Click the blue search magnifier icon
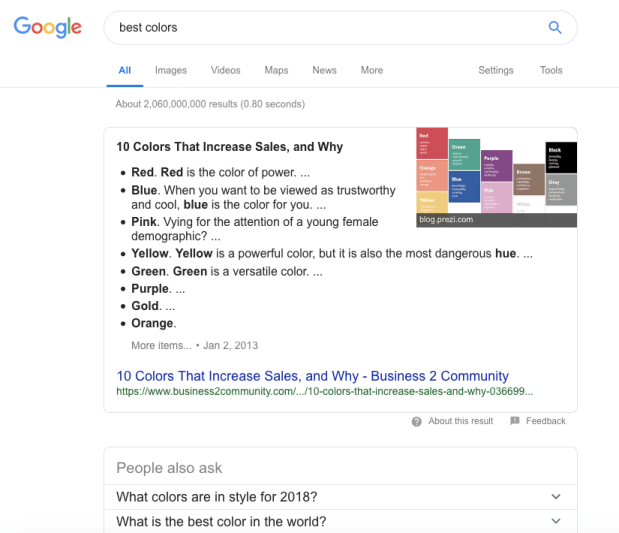619x533 pixels. 555,28
